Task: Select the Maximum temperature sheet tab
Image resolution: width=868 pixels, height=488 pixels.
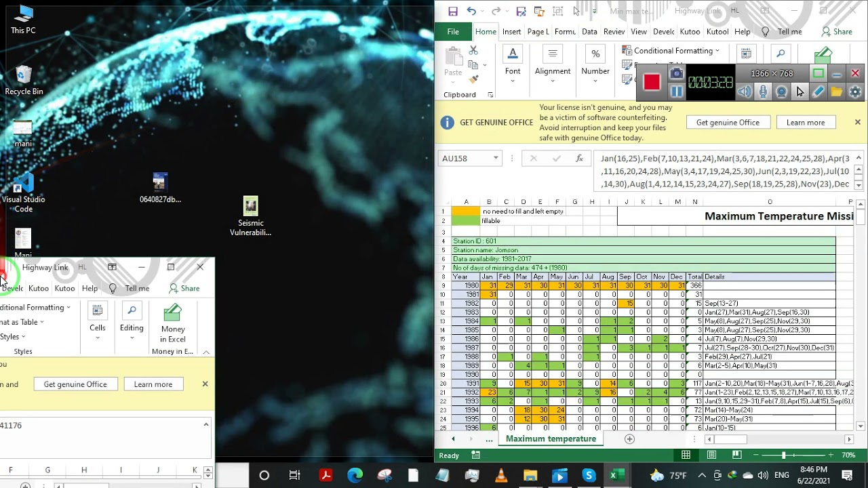Action: (x=551, y=439)
